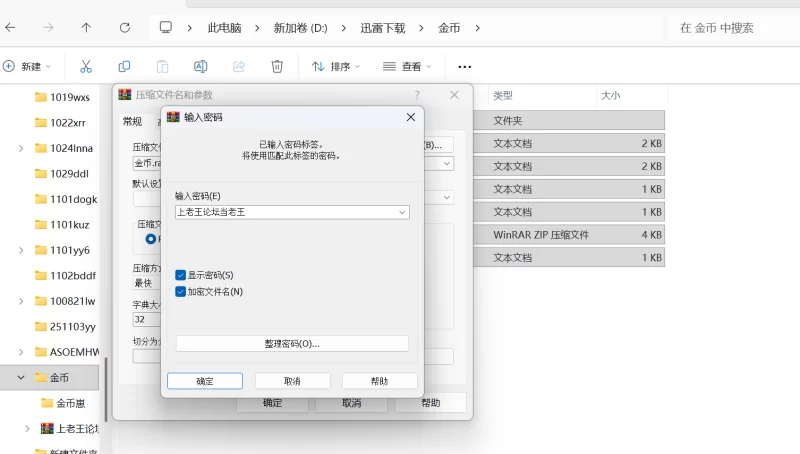Viewport: 800px width, 454px height.
Task: Expand the password combo box dropdown arrow
Action: click(402, 212)
